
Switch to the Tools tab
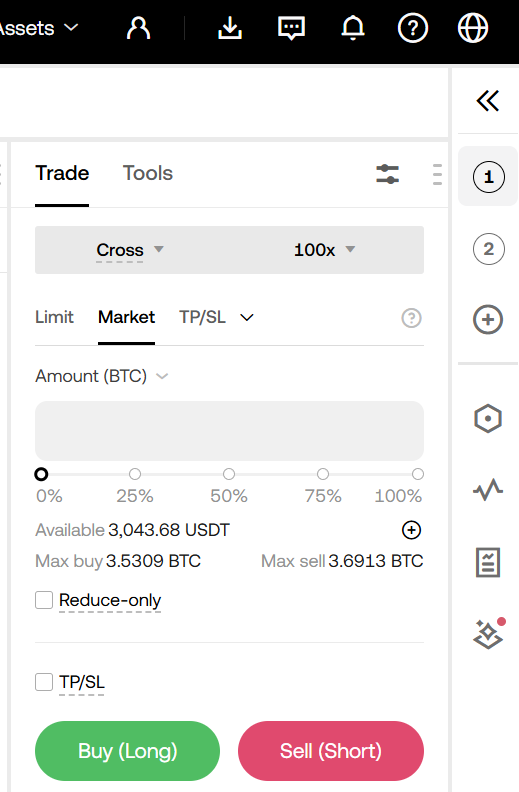pyautogui.click(x=148, y=173)
